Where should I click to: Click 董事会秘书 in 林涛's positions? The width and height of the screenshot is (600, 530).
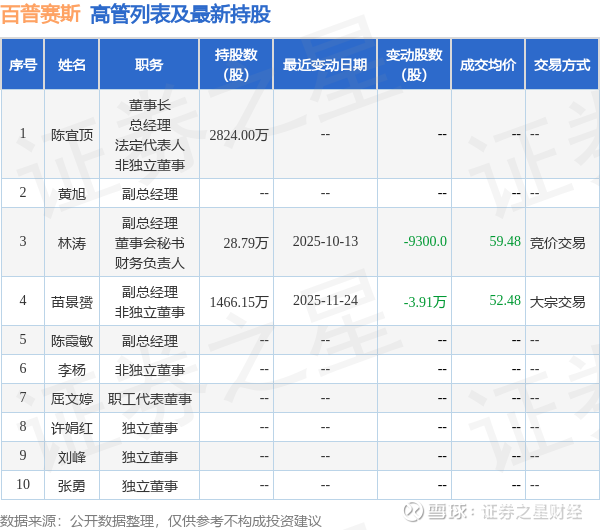click(150, 243)
